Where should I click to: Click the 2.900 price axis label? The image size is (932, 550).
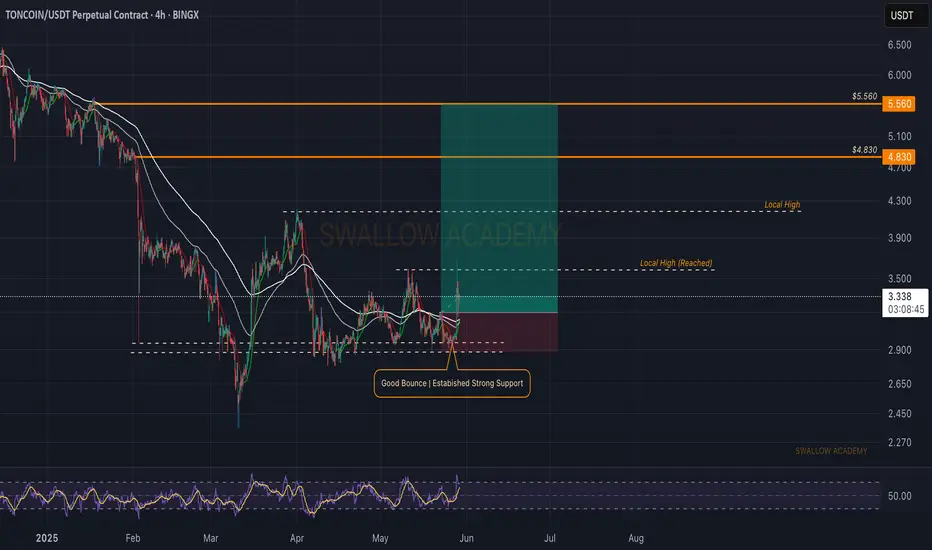tap(899, 350)
